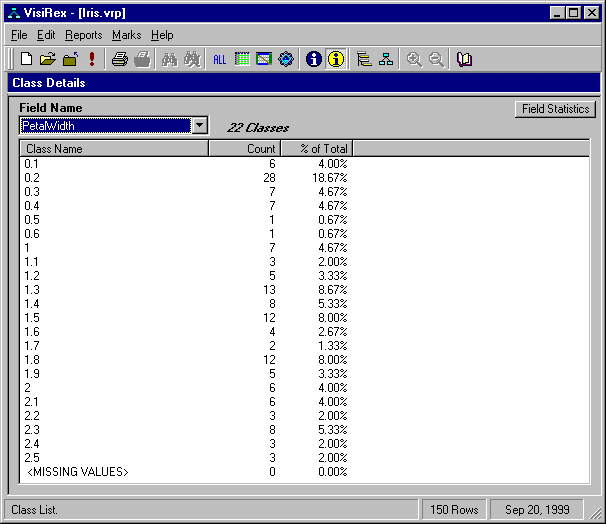Open the PetalWidth field combo box
This screenshot has height=524, width=606.
point(105,126)
